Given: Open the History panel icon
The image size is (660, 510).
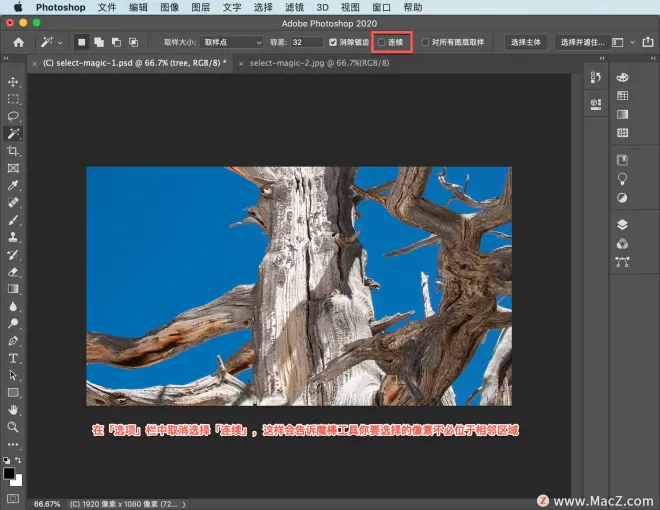Looking at the screenshot, I should pos(596,77).
